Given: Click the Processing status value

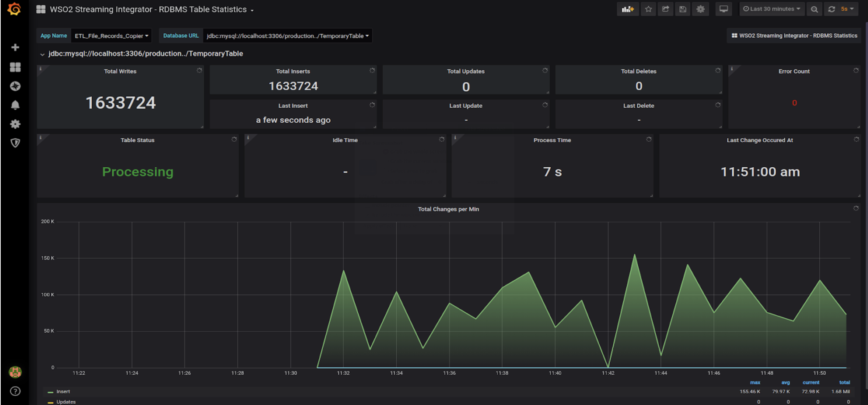Looking at the screenshot, I should pos(138,172).
